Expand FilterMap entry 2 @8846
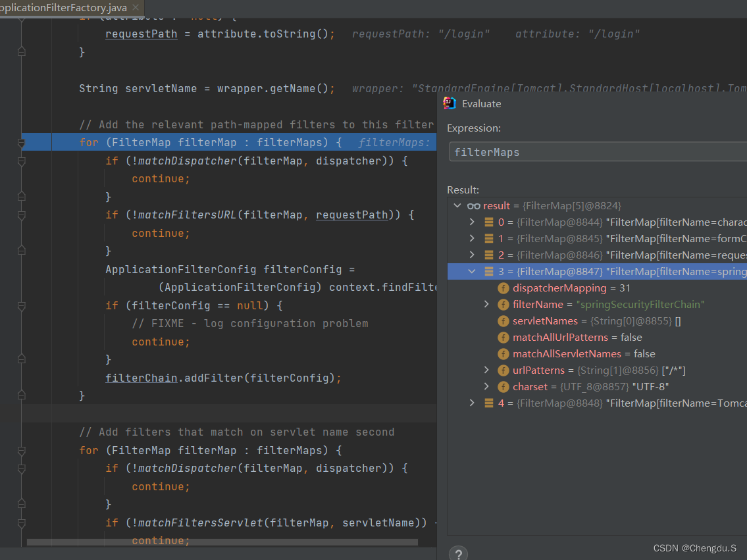 point(472,255)
